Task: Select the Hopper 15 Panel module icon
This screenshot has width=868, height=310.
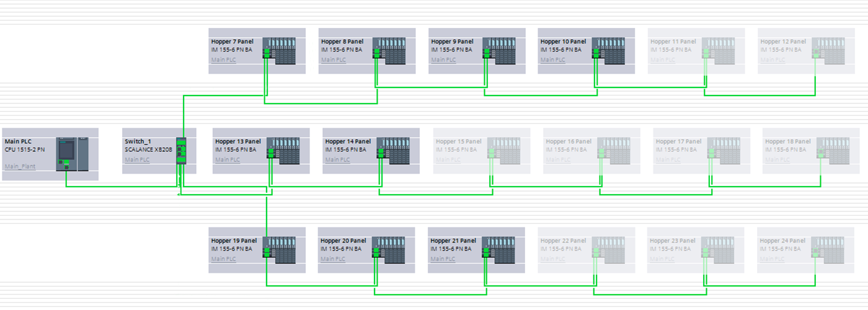Action: pyautogui.click(x=504, y=151)
